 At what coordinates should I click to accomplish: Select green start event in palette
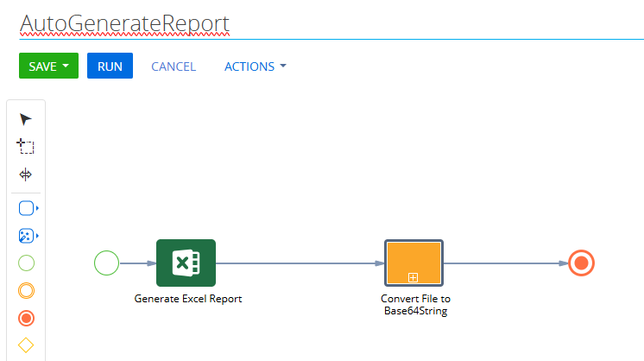coord(26,263)
